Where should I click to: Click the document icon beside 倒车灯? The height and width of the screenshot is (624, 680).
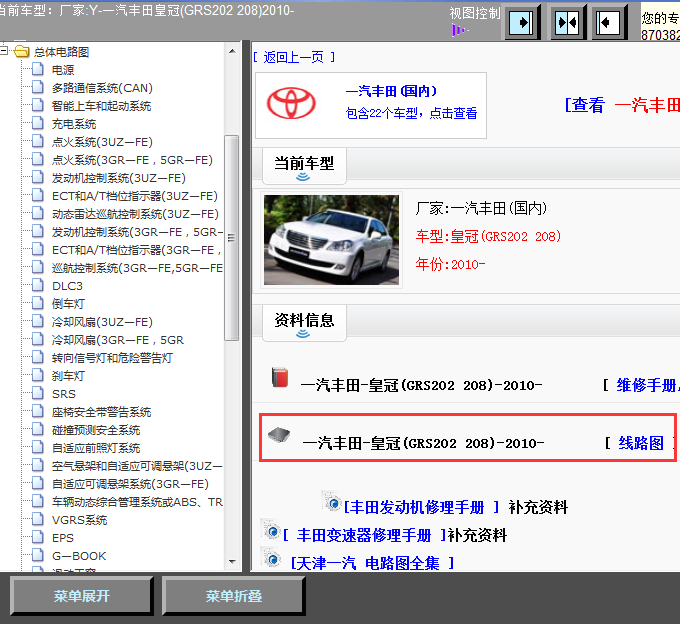pos(38,303)
